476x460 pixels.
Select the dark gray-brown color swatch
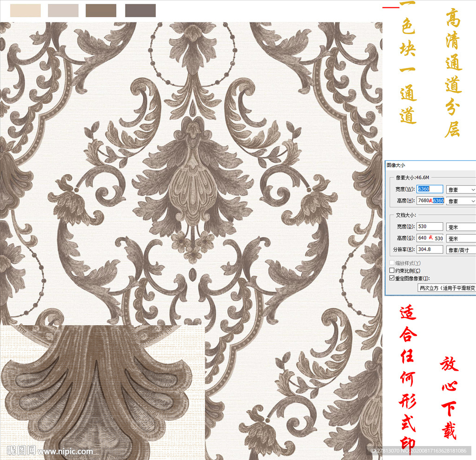[x=140, y=11]
